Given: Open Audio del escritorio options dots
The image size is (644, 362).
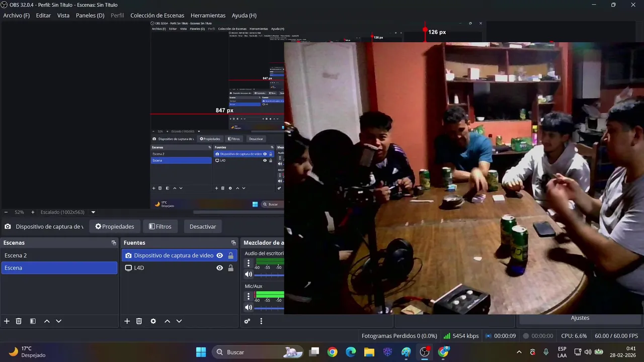Looking at the screenshot, I should [248, 263].
